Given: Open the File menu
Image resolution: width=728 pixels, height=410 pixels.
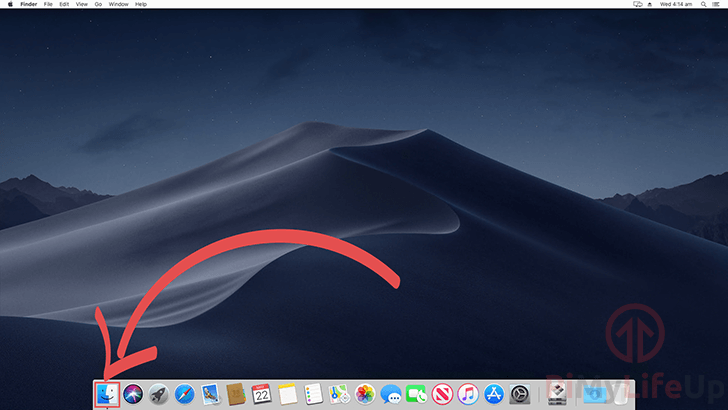Looking at the screenshot, I should click(x=48, y=4).
